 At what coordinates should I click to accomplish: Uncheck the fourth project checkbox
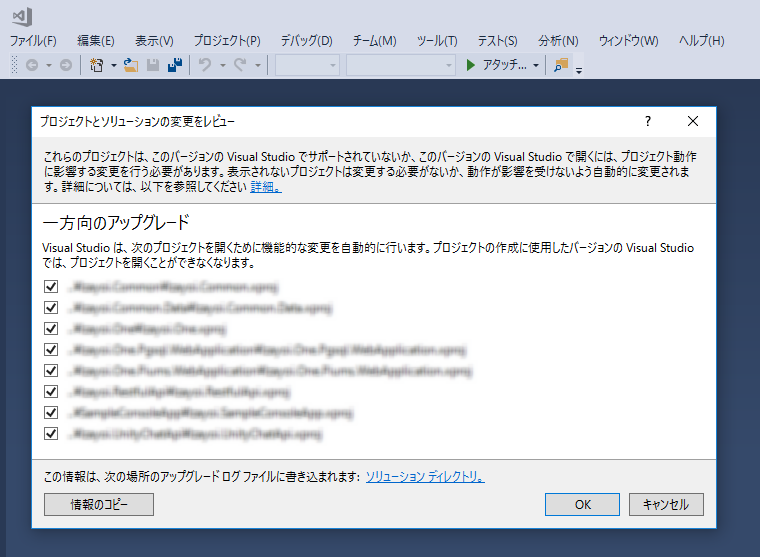pos(51,350)
